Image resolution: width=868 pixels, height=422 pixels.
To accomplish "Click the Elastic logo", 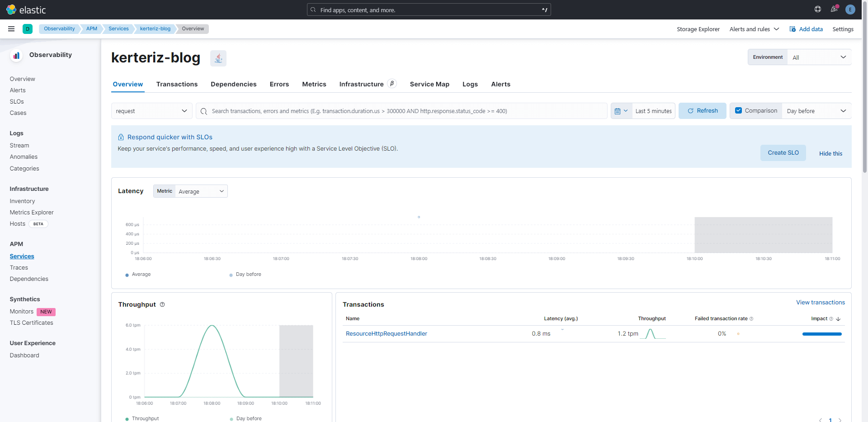I will click(26, 9).
